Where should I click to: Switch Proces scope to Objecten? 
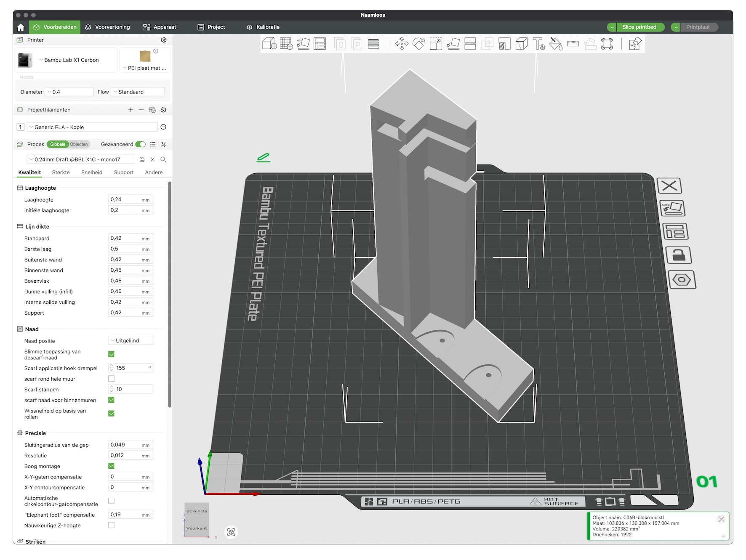click(79, 144)
